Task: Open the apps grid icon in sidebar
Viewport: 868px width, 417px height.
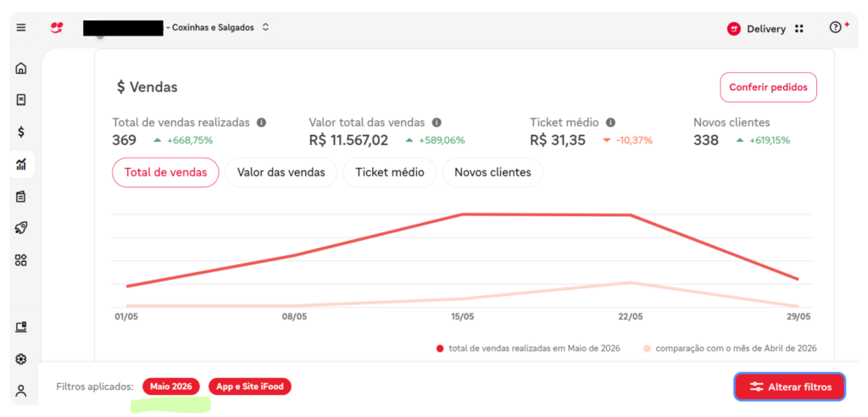Action: (21, 260)
